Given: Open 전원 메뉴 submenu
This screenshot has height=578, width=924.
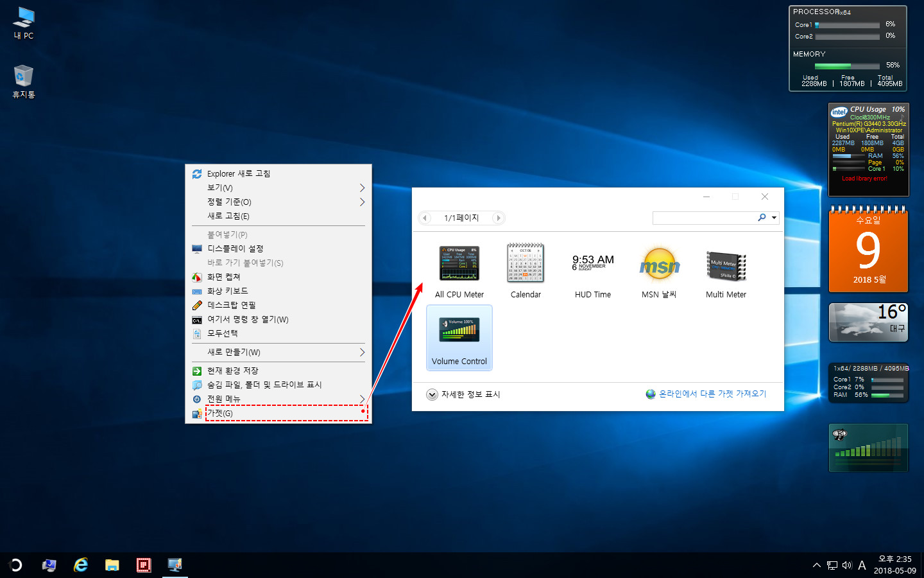Looking at the screenshot, I should [278, 399].
